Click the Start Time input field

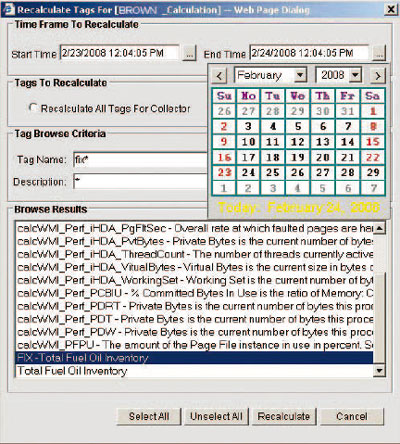pyautogui.click(x=119, y=53)
